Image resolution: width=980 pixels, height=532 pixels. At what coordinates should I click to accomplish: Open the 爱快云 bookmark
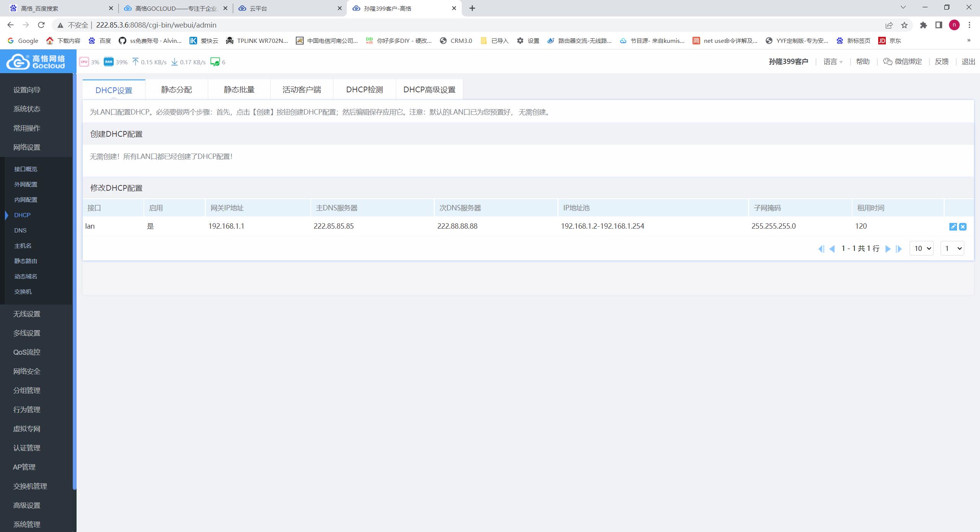(x=204, y=41)
